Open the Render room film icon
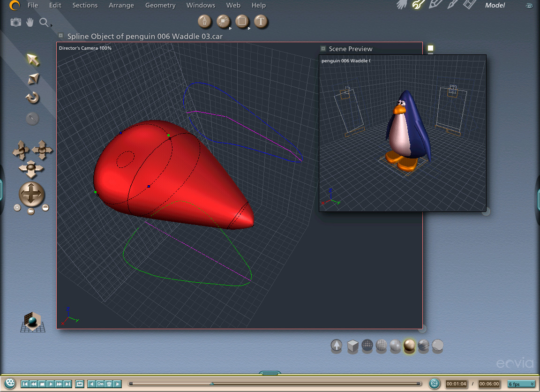This screenshot has width=540, height=392. (x=470, y=5)
